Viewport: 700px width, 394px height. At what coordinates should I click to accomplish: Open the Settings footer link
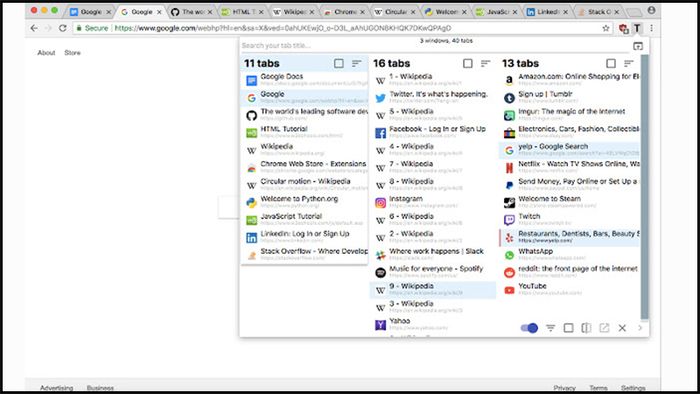click(633, 388)
